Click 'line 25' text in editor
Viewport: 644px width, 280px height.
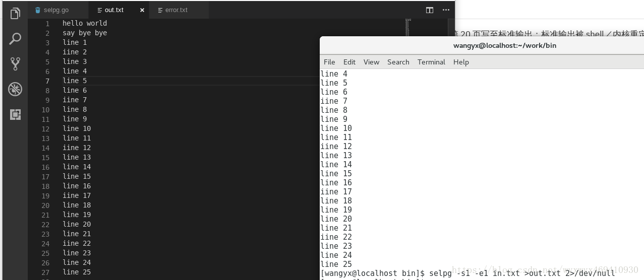pyautogui.click(x=77, y=272)
